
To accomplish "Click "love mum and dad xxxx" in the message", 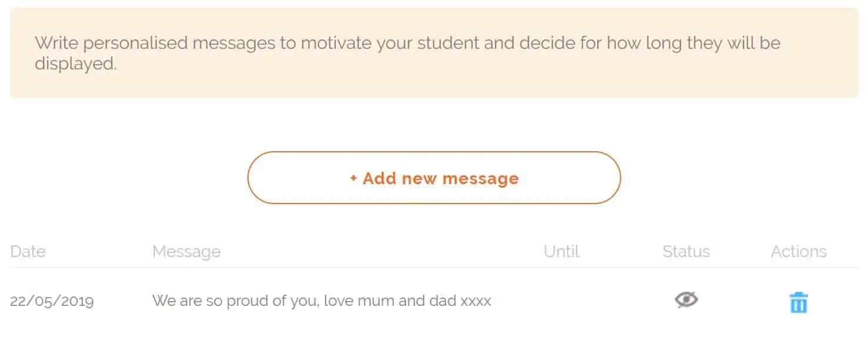I will tap(407, 301).
